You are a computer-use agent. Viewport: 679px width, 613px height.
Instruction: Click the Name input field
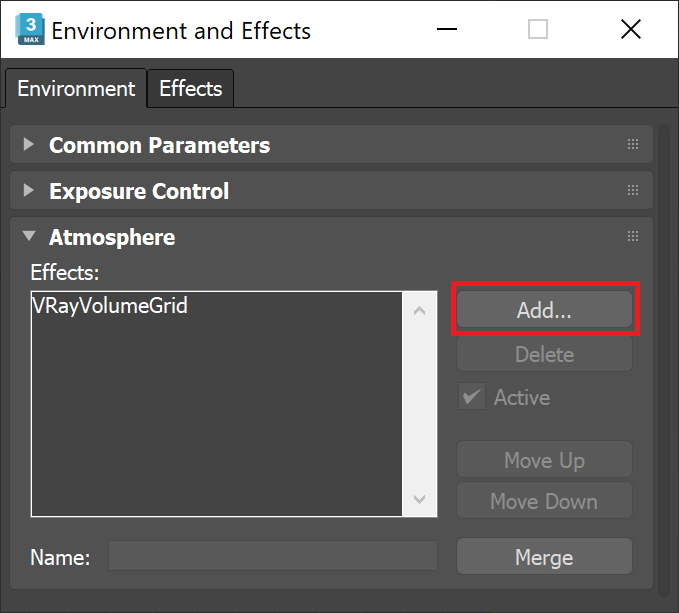click(273, 556)
